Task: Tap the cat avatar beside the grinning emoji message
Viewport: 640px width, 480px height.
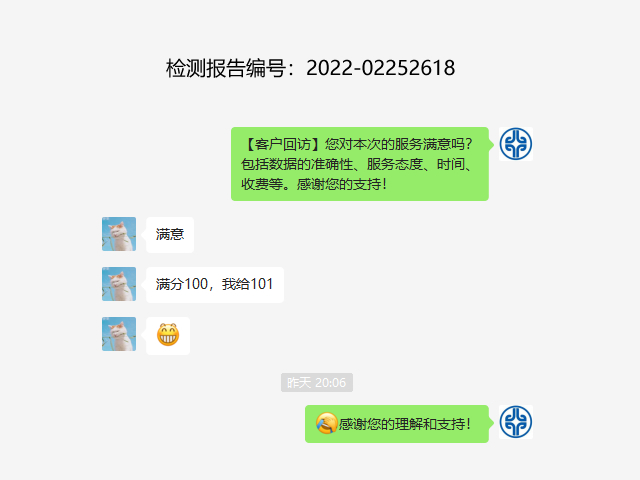Action: (119, 334)
